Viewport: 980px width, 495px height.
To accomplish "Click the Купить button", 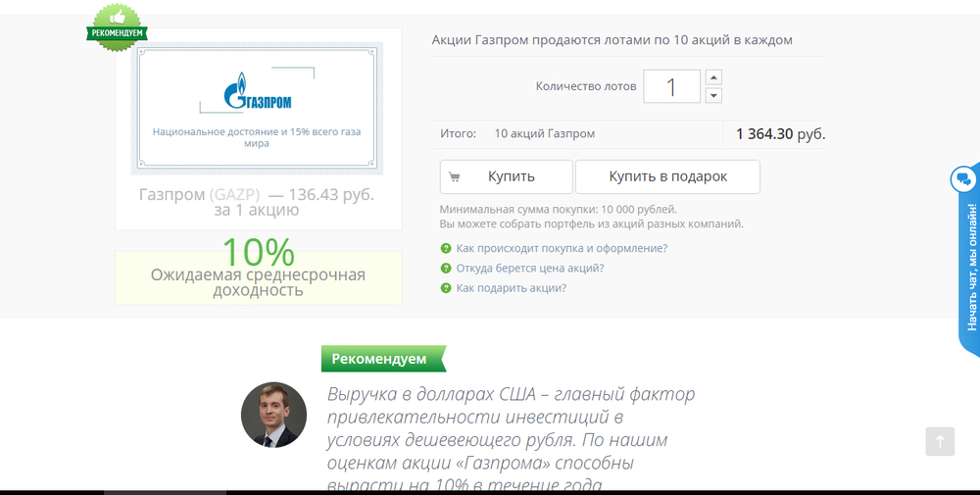I will (507, 176).
